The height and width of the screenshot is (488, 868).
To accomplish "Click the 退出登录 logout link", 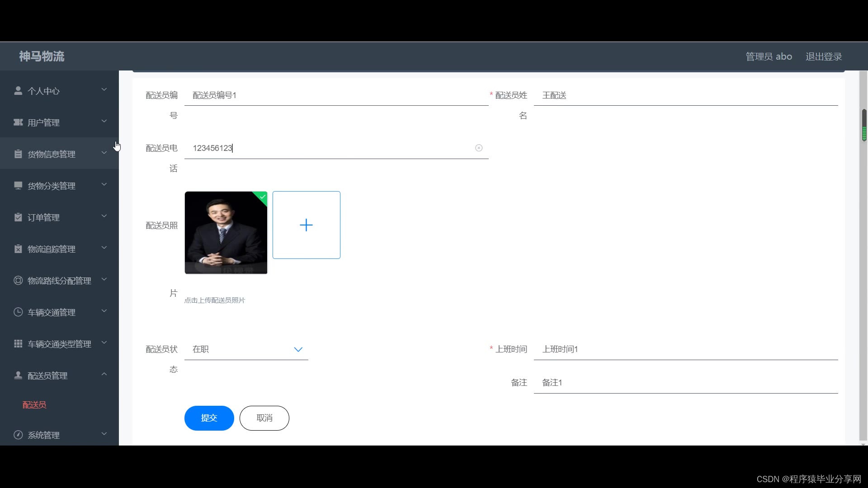I will pos(823,56).
